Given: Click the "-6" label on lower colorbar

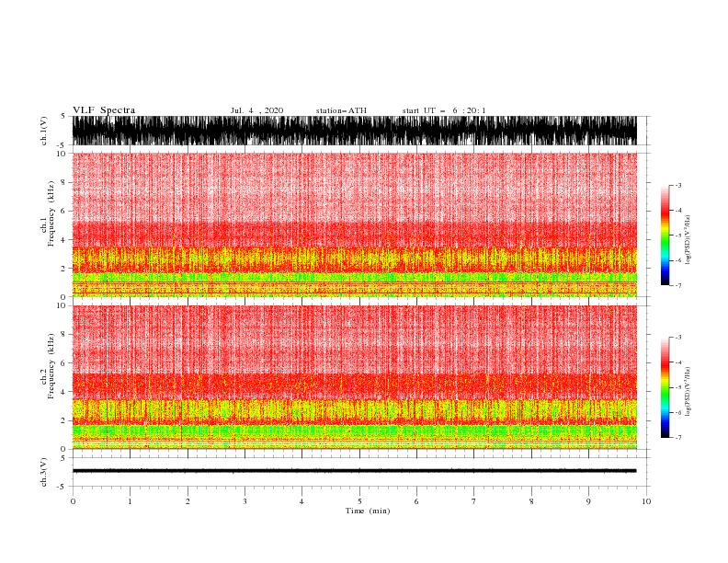Looking at the screenshot, I should point(678,412).
